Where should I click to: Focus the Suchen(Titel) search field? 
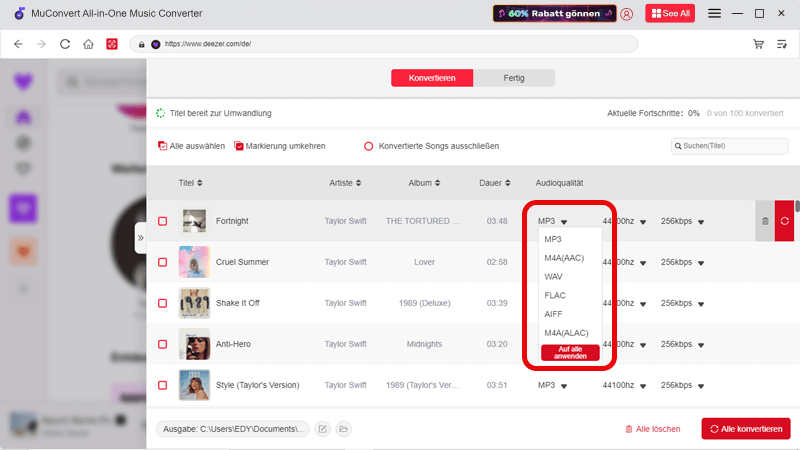tap(730, 146)
